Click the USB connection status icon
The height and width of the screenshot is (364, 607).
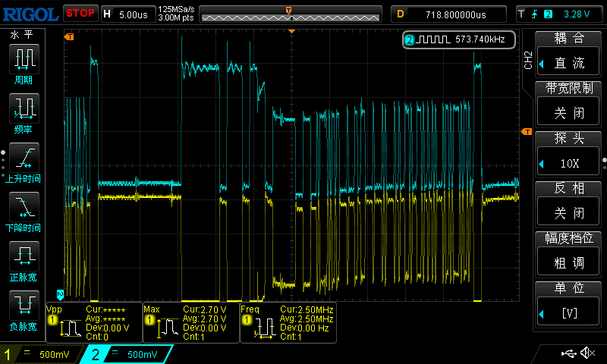[568, 353]
